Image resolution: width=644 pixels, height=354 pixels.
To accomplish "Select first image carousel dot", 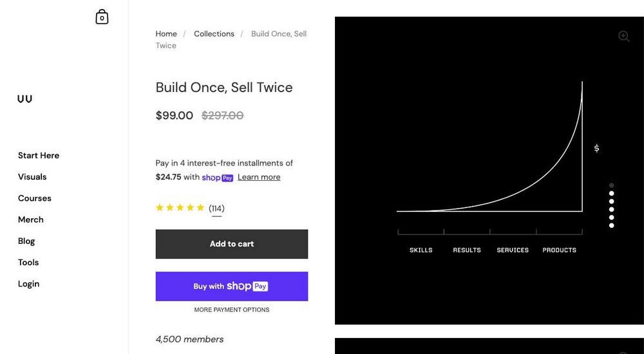I will (x=611, y=185).
